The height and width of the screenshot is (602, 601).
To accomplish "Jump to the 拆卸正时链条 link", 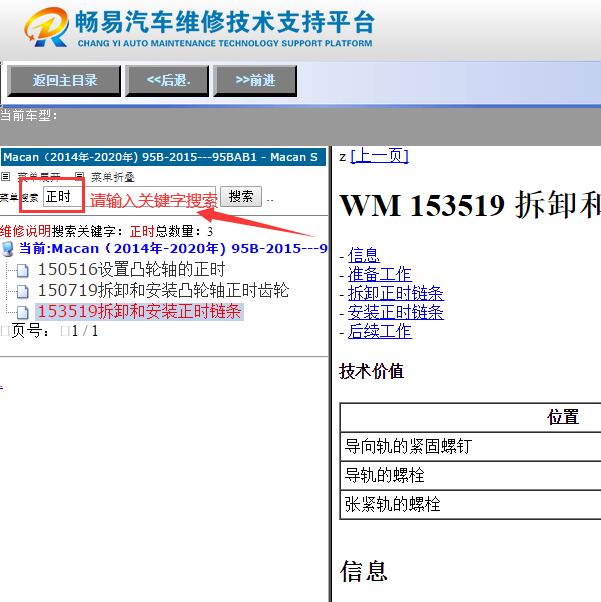I will [x=396, y=293].
